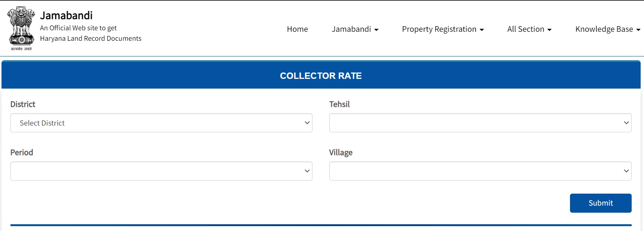644x231 pixels.
Task: Click the Period dropdown chevron arrow
Action: 306,171
